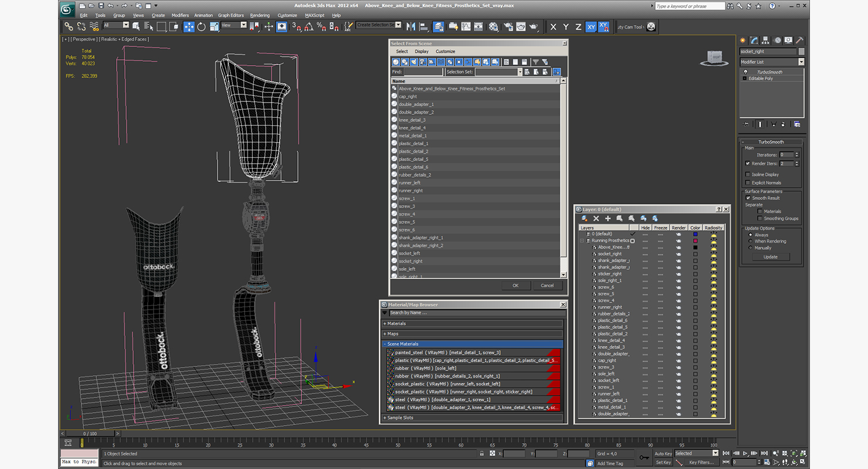Open Select by Name tool in toolbar
Viewport: 868px width, 469px height.
coord(148,26)
